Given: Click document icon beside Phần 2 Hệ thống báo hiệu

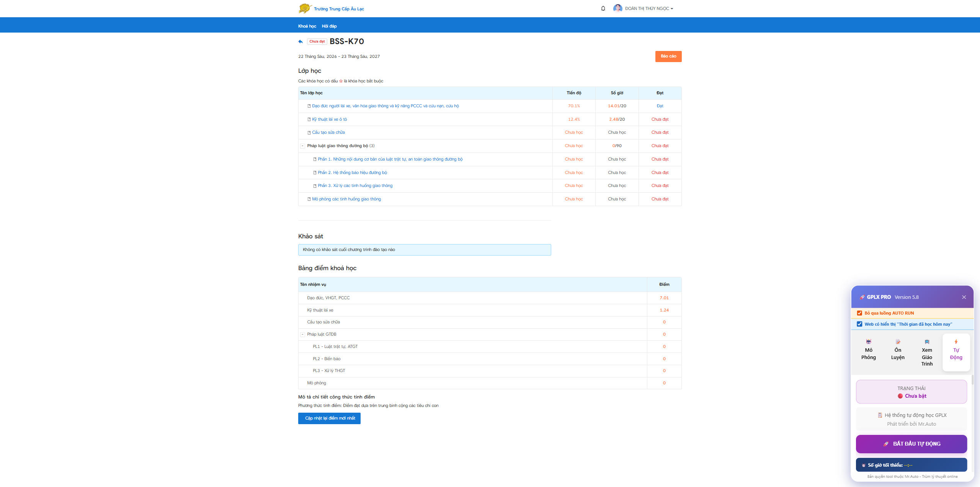Looking at the screenshot, I should click(315, 173).
